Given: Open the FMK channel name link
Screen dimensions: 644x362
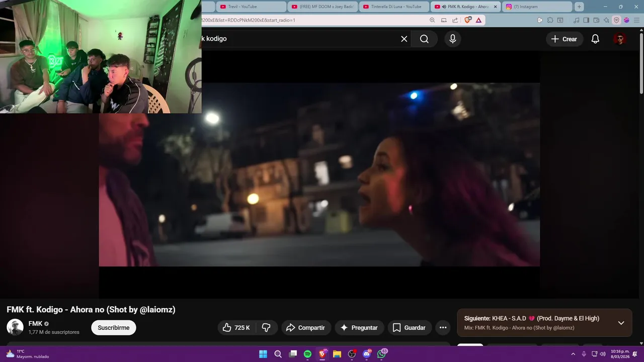Looking at the screenshot, I should [x=35, y=324].
